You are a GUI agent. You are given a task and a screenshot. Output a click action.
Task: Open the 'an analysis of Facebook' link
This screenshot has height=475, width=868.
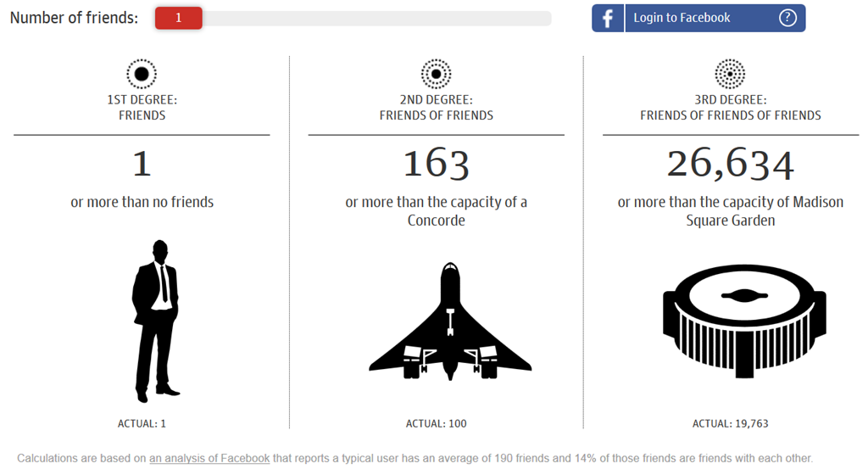(209, 458)
